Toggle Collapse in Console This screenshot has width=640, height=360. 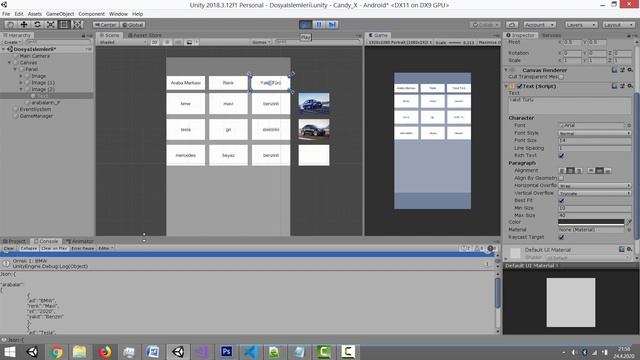(x=29, y=248)
